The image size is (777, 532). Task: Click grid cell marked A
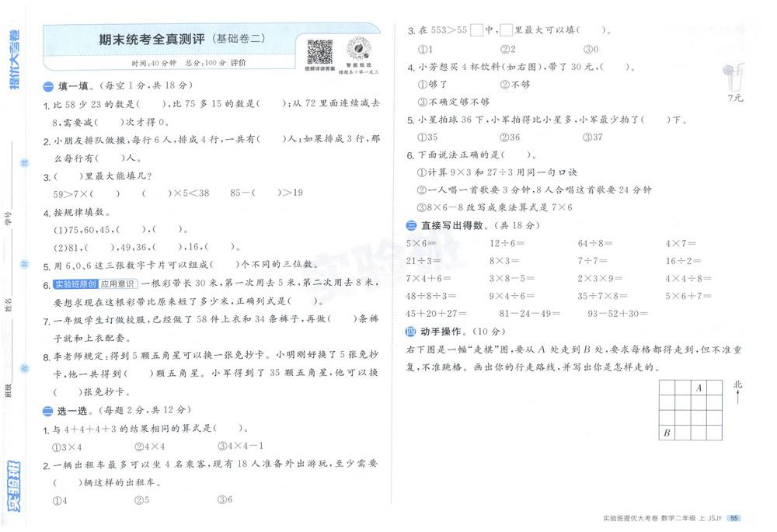click(699, 388)
